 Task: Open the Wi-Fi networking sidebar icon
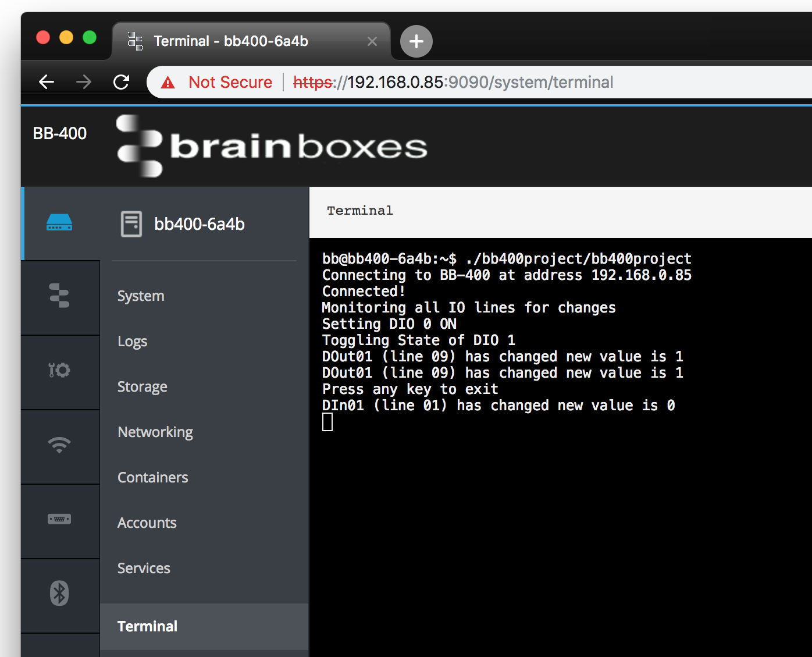click(59, 446)
